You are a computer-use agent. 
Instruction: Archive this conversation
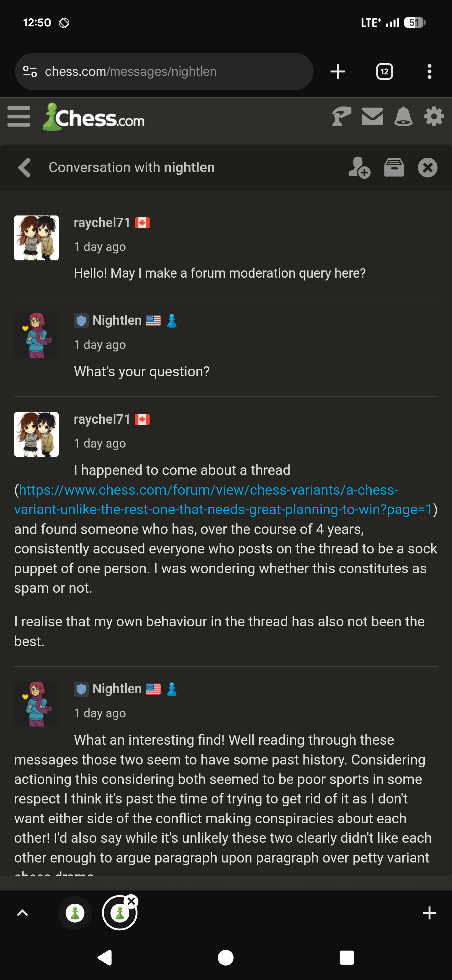coord(394,167)
